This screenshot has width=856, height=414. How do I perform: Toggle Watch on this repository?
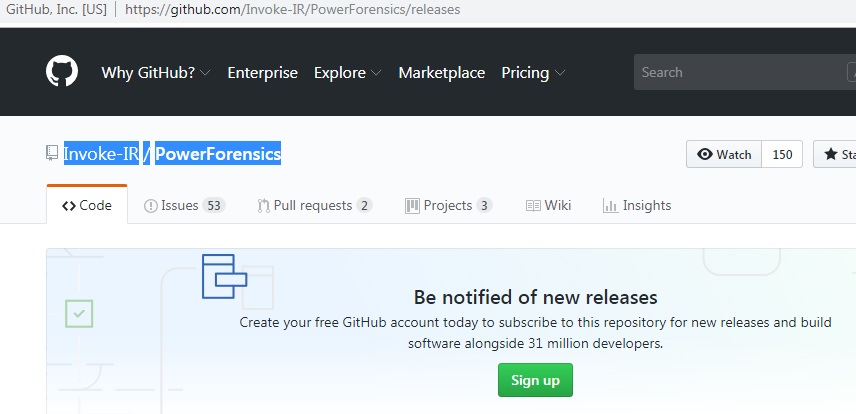(724, 154)
